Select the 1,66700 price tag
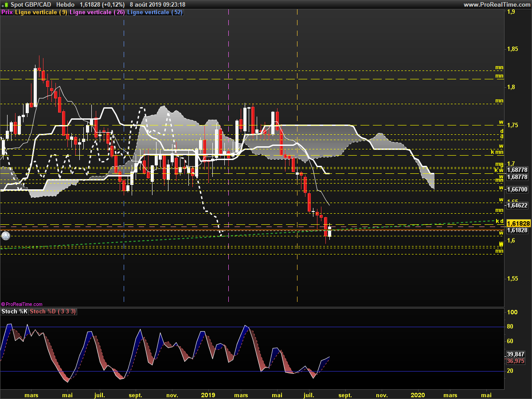The width and height of the screenshot is (532, 399). point(517,189)
